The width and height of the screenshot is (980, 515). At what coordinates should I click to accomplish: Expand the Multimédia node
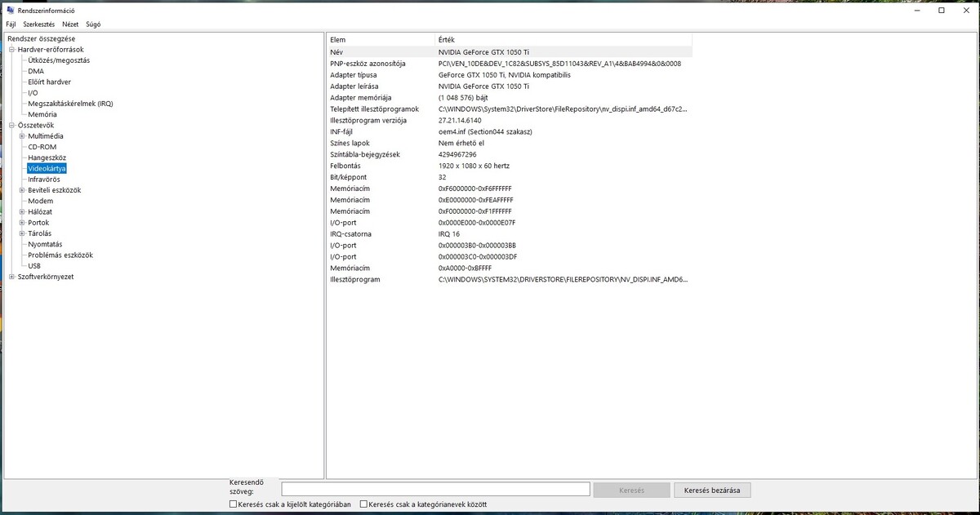pos(22,136)
